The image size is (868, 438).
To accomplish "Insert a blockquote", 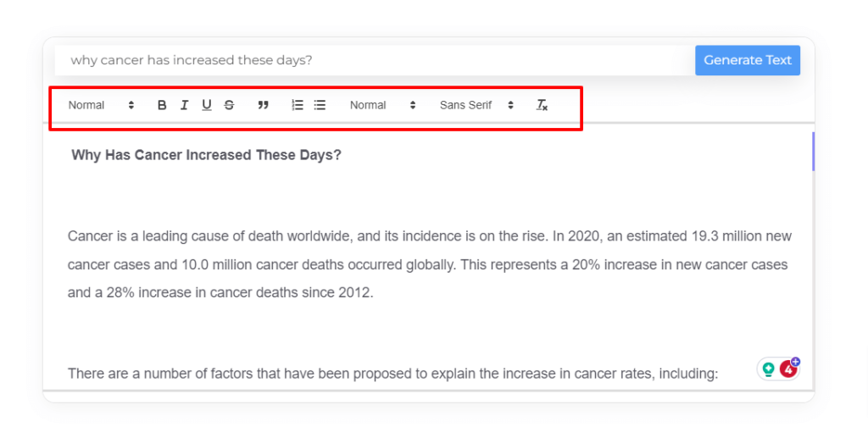I will [263, 105].
